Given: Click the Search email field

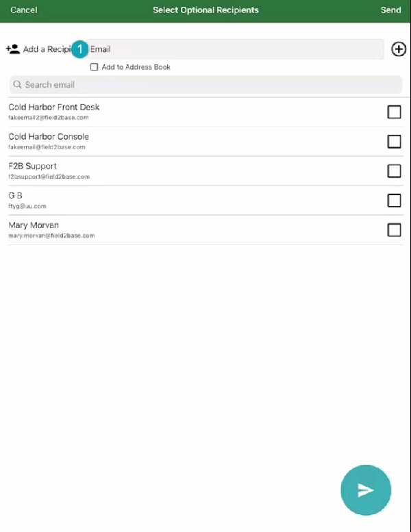Looking at the screenshot, I should pyautogui.click(x=206, y=84).
